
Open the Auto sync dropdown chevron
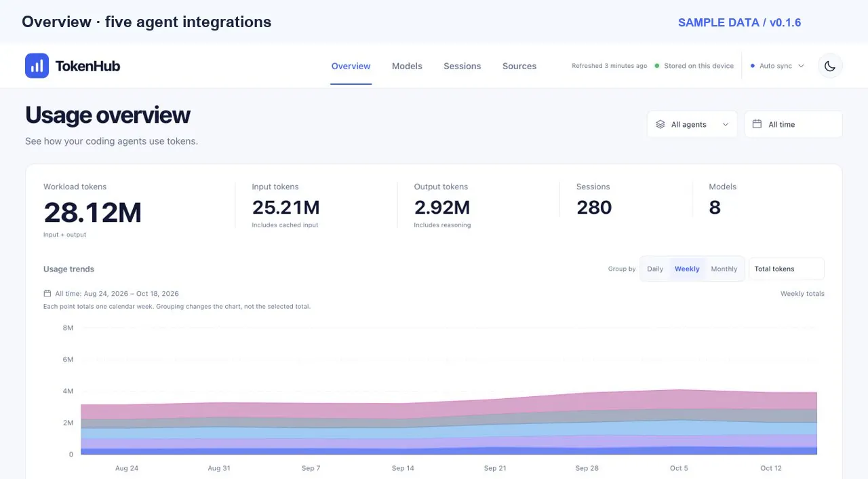pyautogui.click(x=801, y=66)
